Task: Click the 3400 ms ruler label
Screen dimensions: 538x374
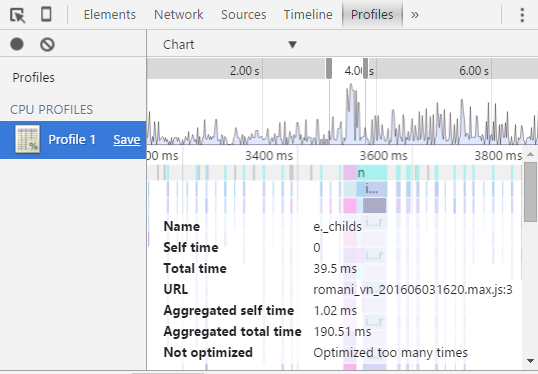Action: point(269,156)
